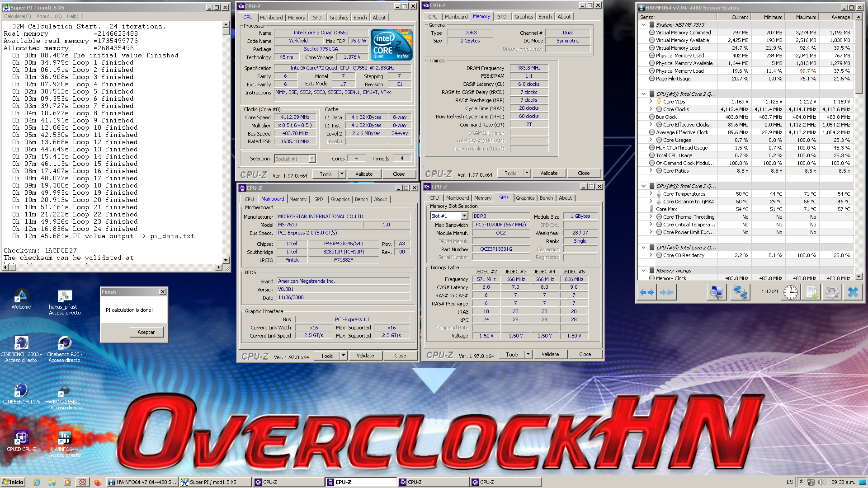Screen dimensions: 868x488
Task: Click Close button in CPU-Z SPD window
Action: [585, 355]
